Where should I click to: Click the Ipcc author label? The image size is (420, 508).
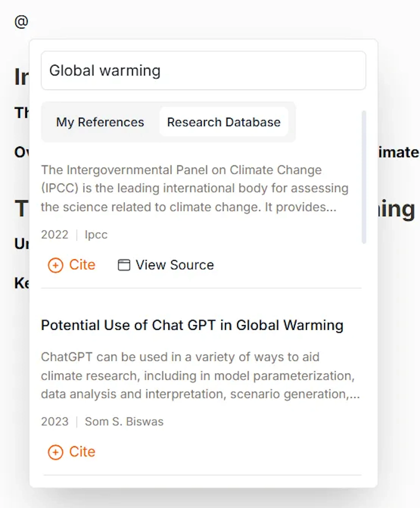[x=96, y=235]
